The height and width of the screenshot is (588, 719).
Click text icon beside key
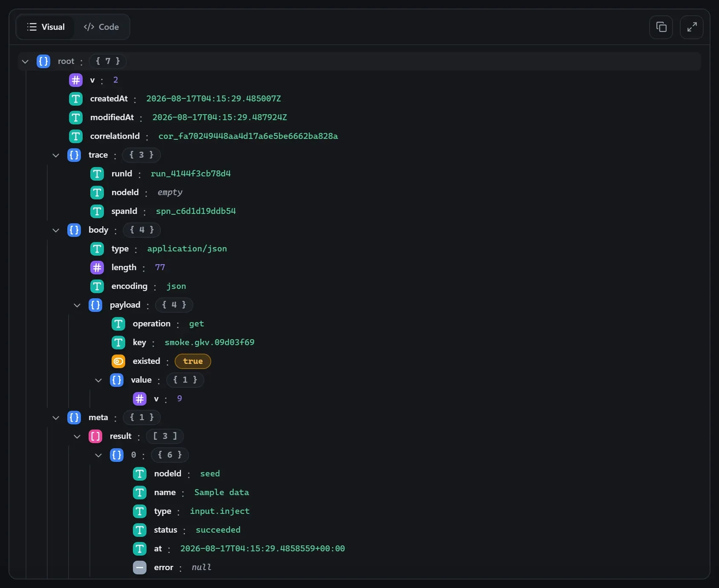118,343
